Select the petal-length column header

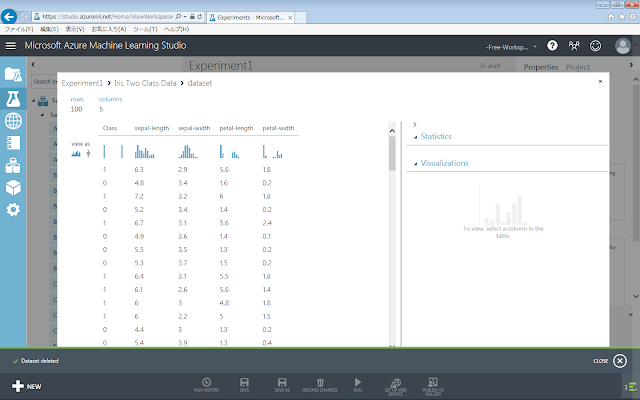pos(236,128)
